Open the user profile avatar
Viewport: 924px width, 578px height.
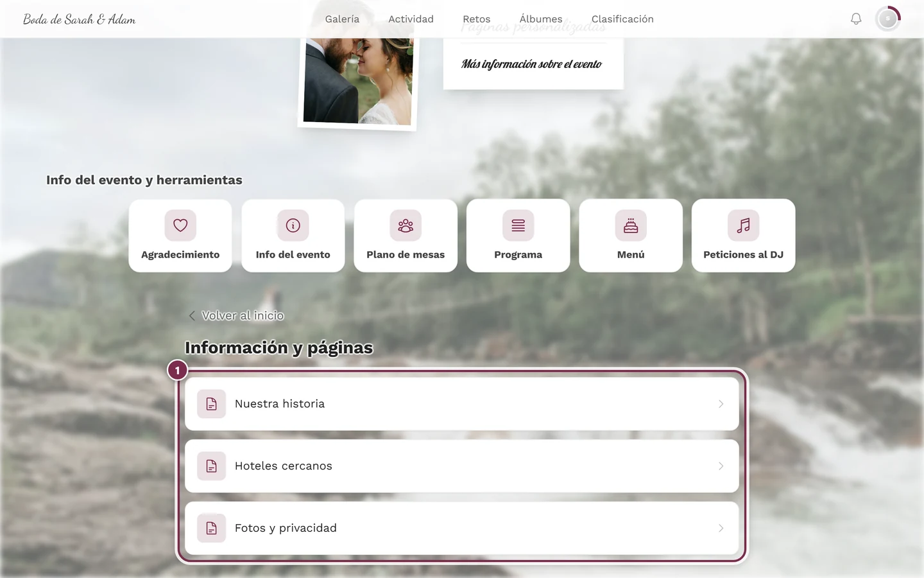click(x=888, y=19)
